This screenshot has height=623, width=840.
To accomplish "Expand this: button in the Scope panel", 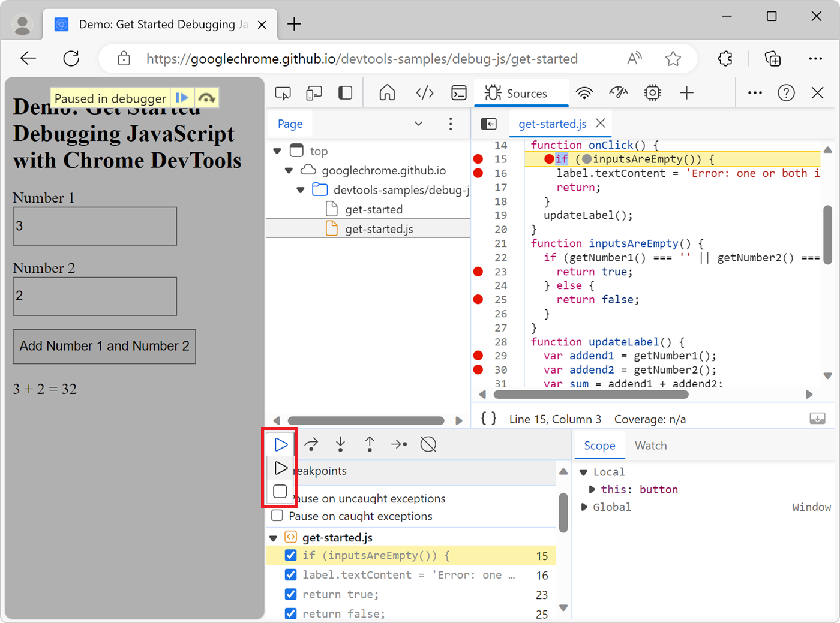I will point(592,489).
